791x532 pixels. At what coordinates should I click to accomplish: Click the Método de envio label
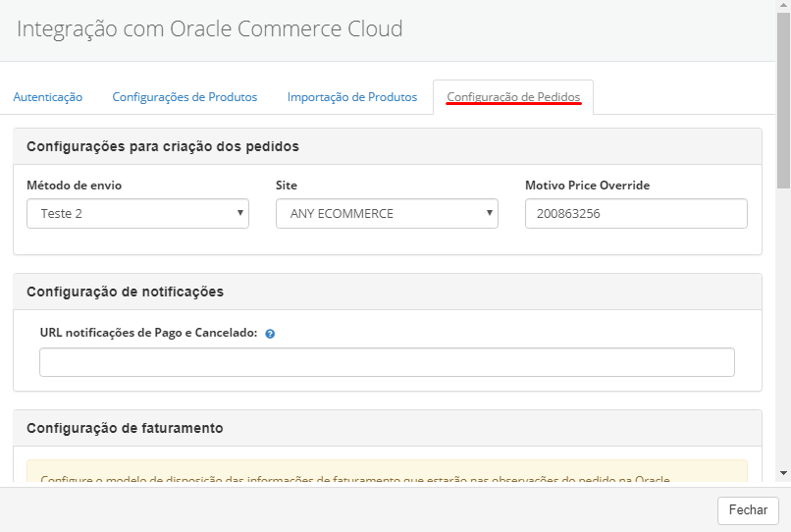[75, 186]
